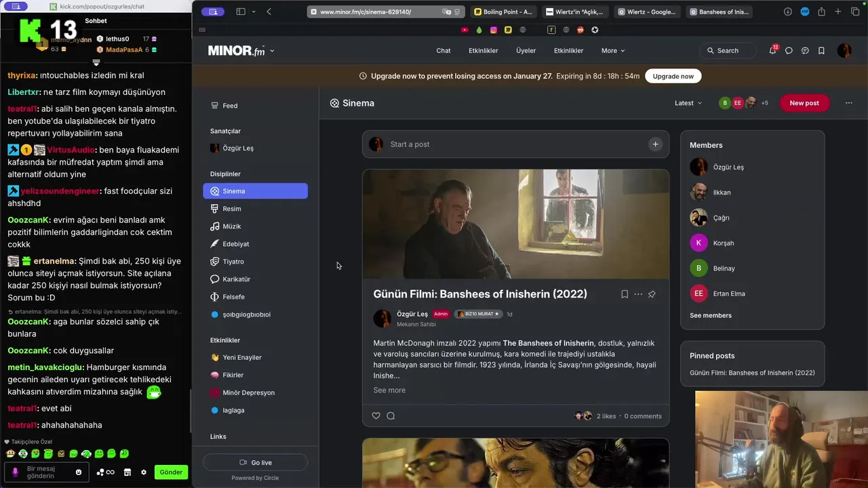Safari sidebar toggle icon
The width and height of the screenshot is (868, 488).
pyautogui.click(x=240, y=12)
